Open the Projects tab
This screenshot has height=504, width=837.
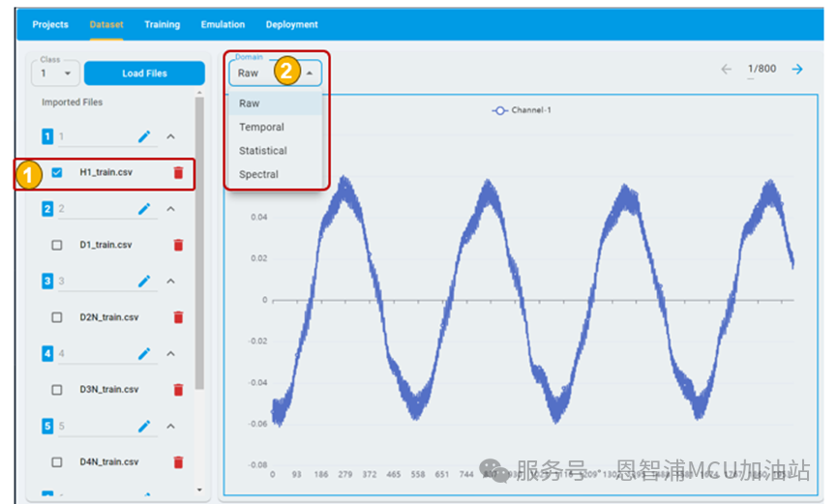click(x=50, y=24)
